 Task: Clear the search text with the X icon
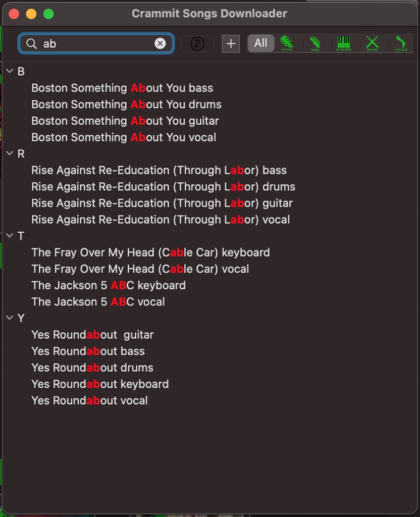pos(160,44)
